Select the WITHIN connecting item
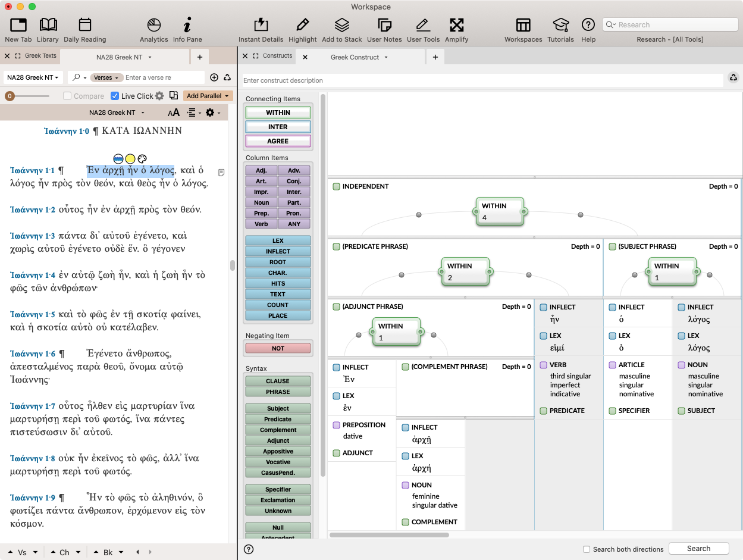The width and height of the screenshot is (743, 560). coord(278,112)
